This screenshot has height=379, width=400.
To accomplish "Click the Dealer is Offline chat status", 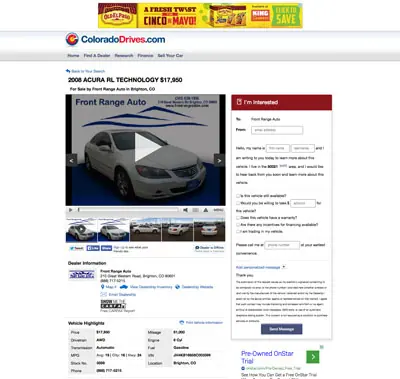I will (x=209, y=249).
